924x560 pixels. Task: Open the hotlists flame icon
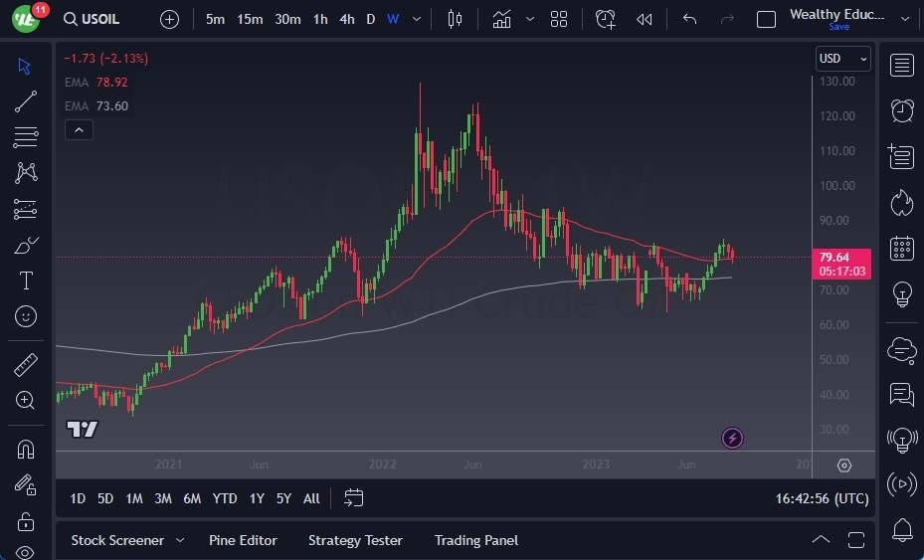[902, 203]
